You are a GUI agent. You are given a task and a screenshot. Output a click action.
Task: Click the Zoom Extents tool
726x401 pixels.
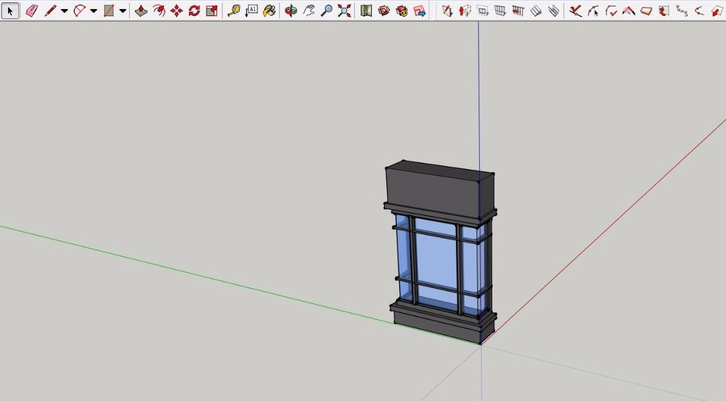tap(345, 11)
